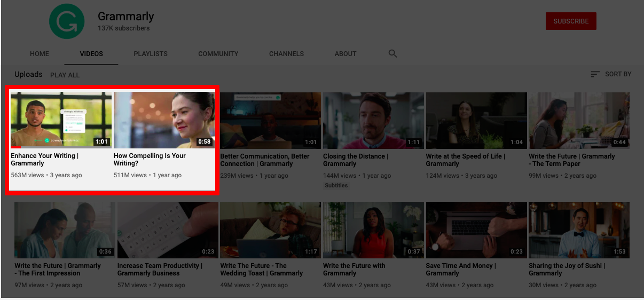The width and height of the screenshot is (644, 300).
Task: Click the title How Compelling Is Your Writing?
Action: pos(150,160)
